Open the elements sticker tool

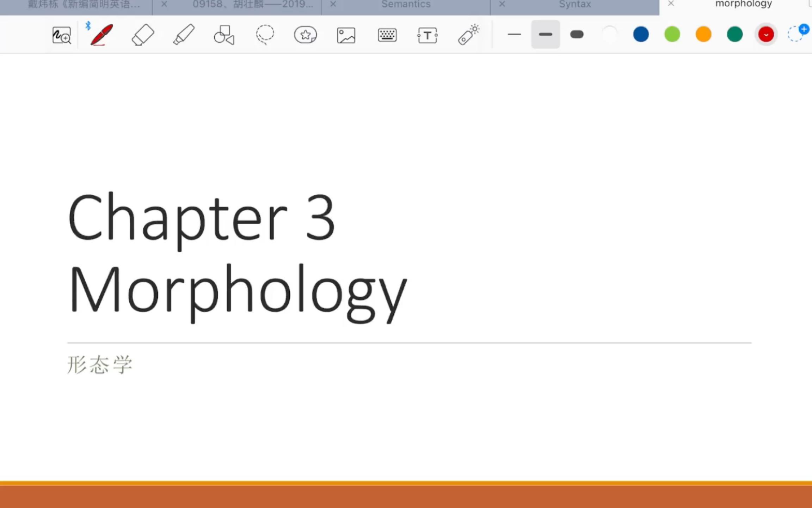point(306,35)
